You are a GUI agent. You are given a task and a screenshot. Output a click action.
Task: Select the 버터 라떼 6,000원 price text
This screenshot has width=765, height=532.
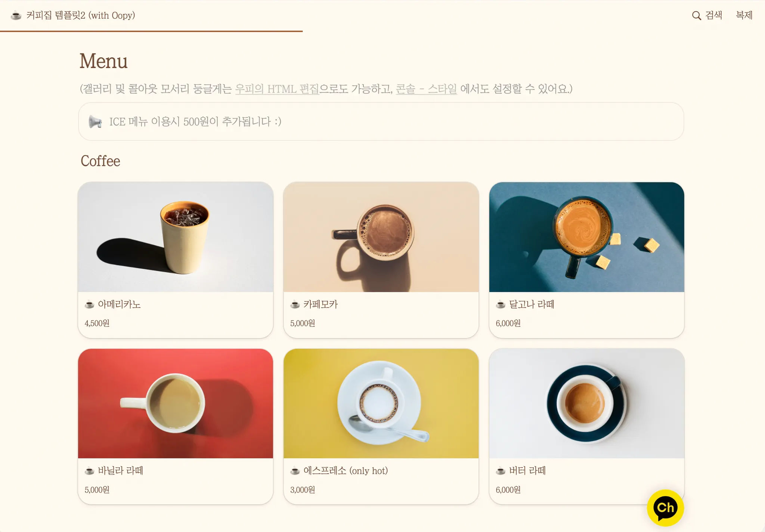click(508, 490)
